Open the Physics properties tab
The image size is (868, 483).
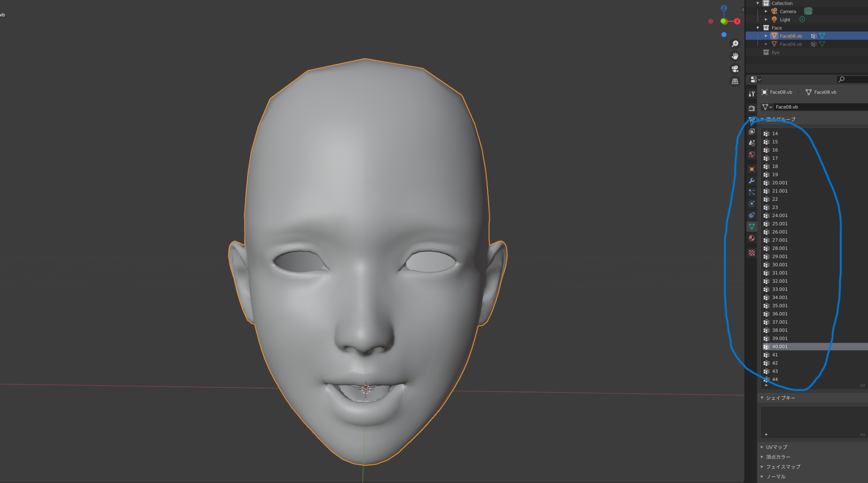pyautogui.click(x=752, y=204)
